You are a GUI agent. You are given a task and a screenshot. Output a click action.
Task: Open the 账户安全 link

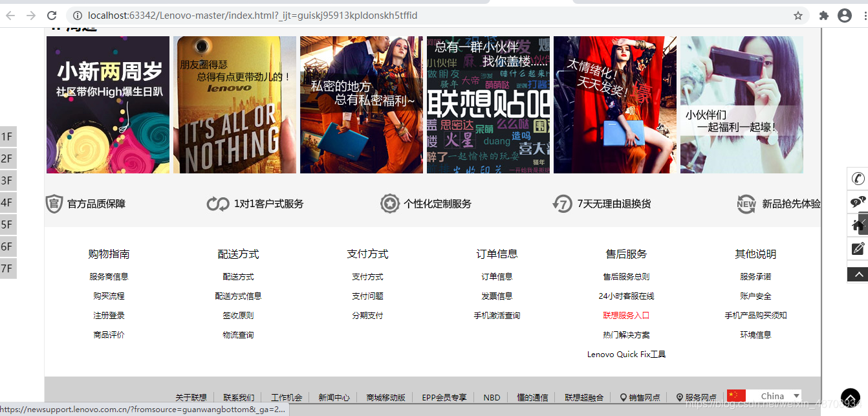(x=755, y=296)
